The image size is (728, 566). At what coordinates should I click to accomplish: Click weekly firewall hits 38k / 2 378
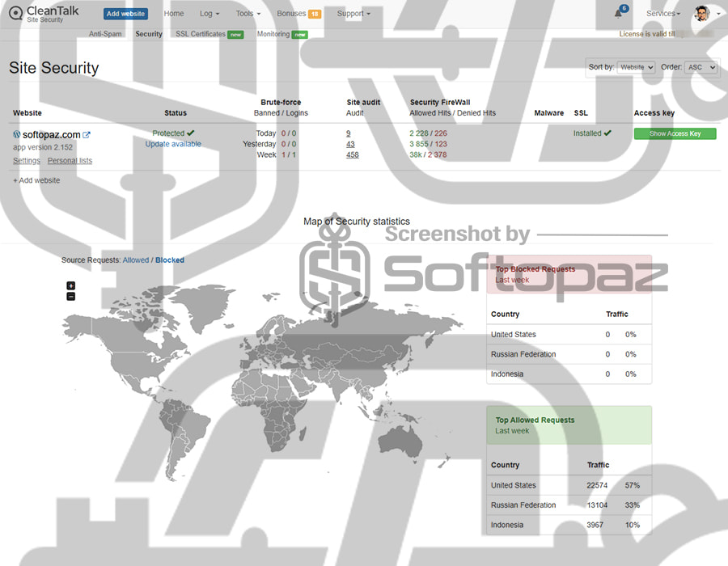click(428, 155)
